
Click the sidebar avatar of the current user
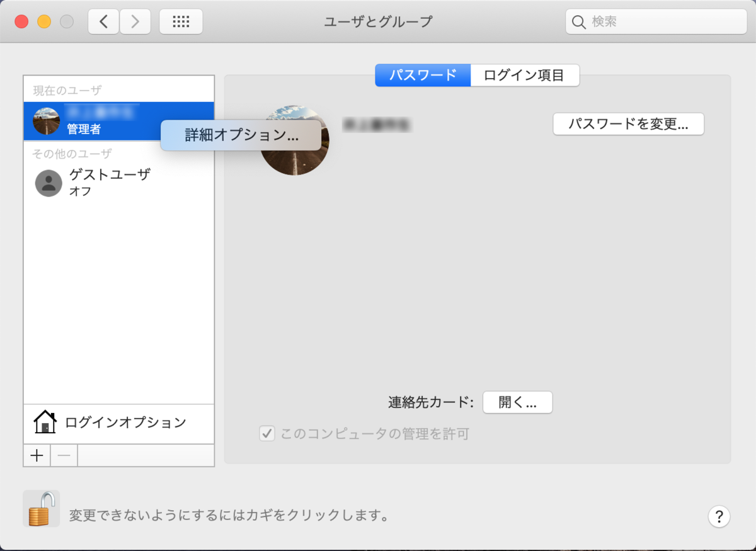coord(47,121)
